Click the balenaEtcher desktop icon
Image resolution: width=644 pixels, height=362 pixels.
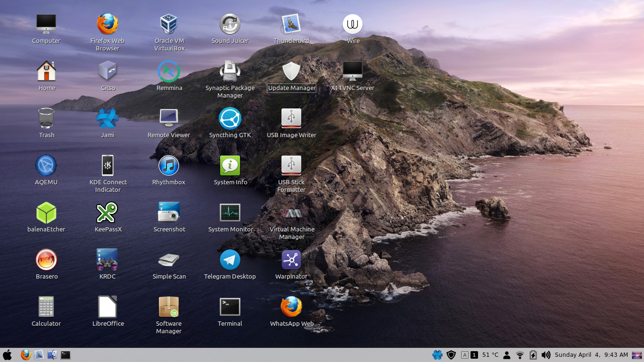click(x=46, y=213)
